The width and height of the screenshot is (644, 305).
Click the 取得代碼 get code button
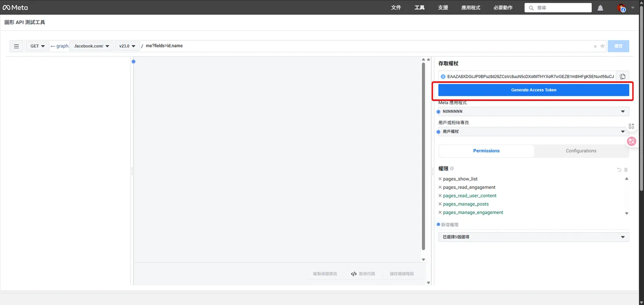(x=363, y=274)
